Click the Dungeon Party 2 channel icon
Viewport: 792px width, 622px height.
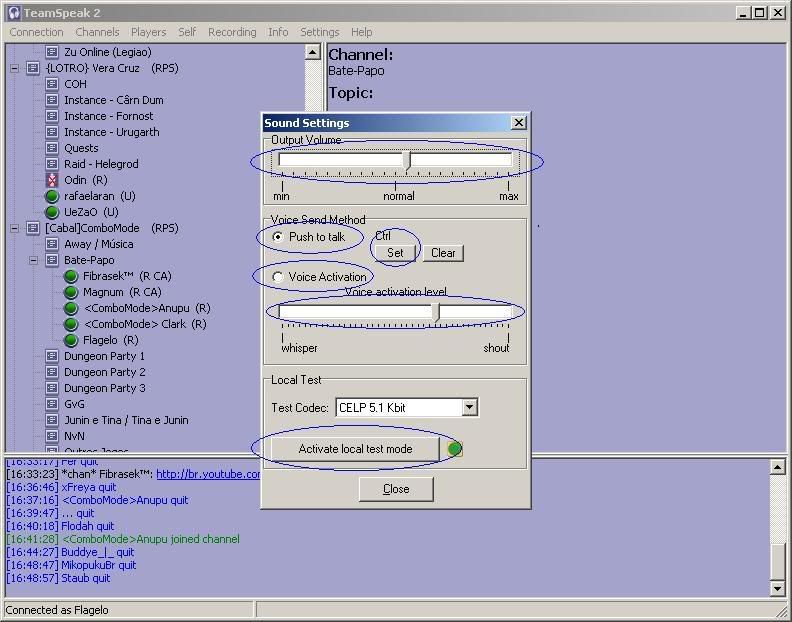pos(52,372)
